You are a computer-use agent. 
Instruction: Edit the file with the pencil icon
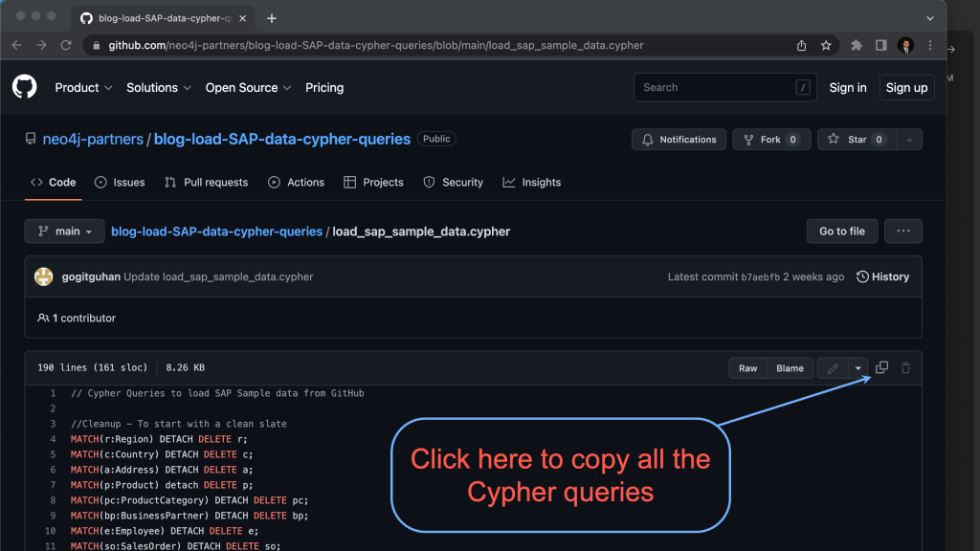coord(831,367)
